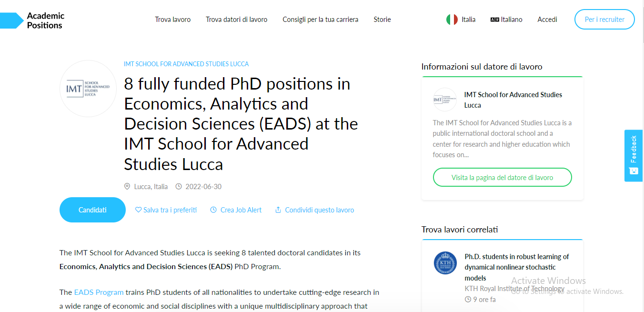
Task: Click KTH Royal Institute of Technology text
Action: point(514,288)
